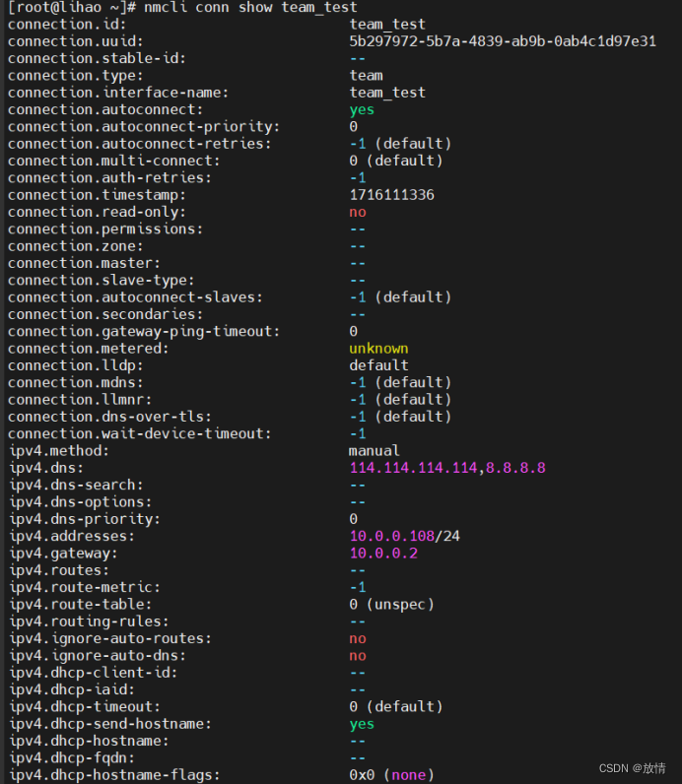Click 'connection.autoconnect-priority:' label

pyautogui.click(x=144, y=126)
